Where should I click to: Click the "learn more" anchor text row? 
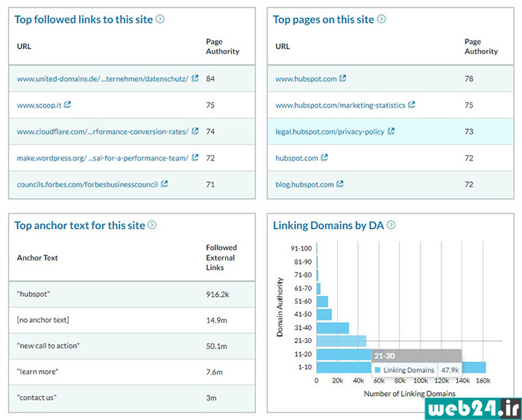(x=132, y=372)
